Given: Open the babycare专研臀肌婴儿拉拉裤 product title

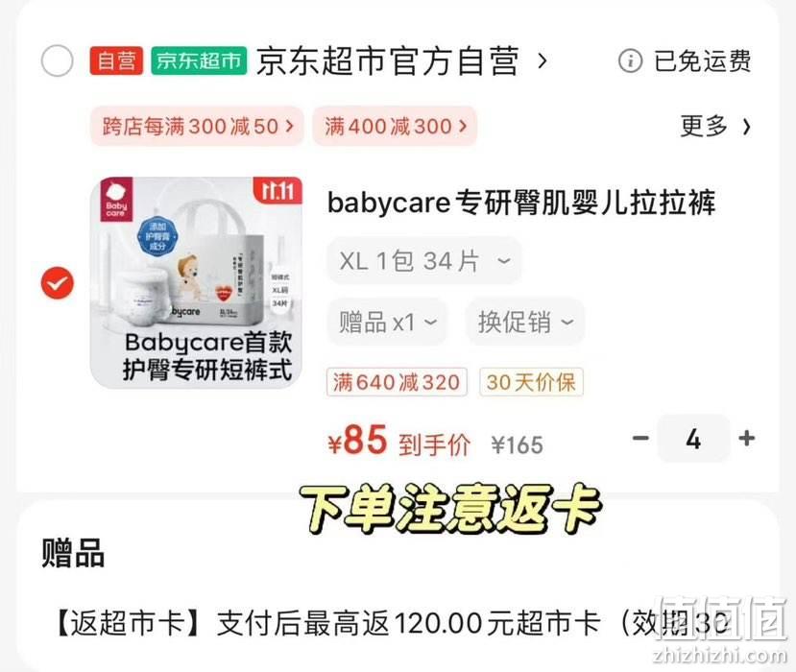Looking at the screenshot, I should [521, 202].
